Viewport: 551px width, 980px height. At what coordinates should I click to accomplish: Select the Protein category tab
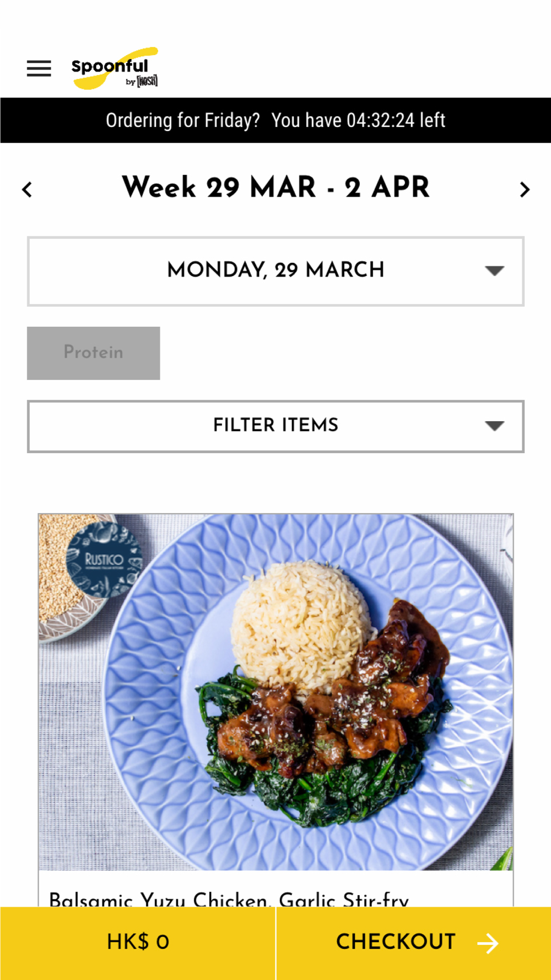click(94, 353)
